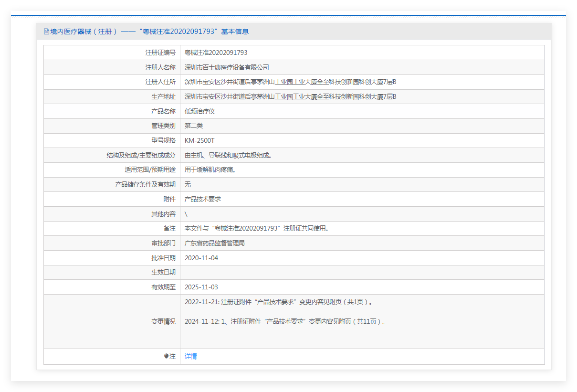Click the 变更情况 label
The image size is (577, 392).
(164, 321)
